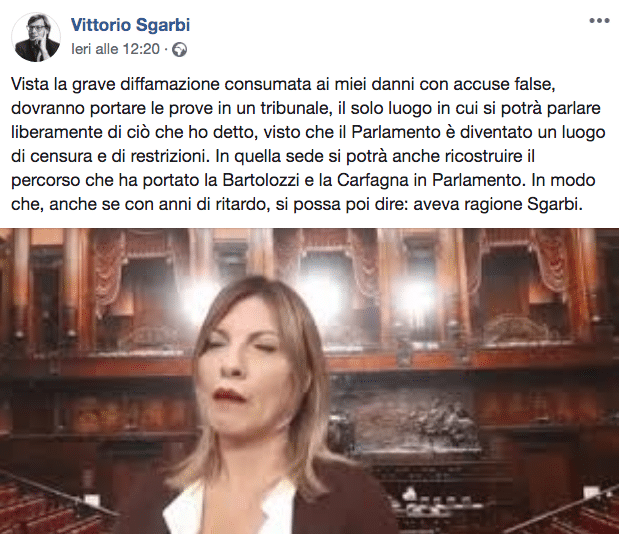Visit the Vittorio Sgarbi profile name link
The width and height of the screenshot is (619, 534).
click(x=130, y=25)
